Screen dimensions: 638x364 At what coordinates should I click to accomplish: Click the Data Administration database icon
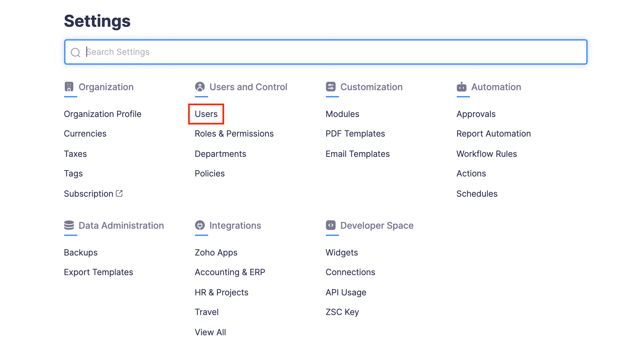[x=70, y=225]
